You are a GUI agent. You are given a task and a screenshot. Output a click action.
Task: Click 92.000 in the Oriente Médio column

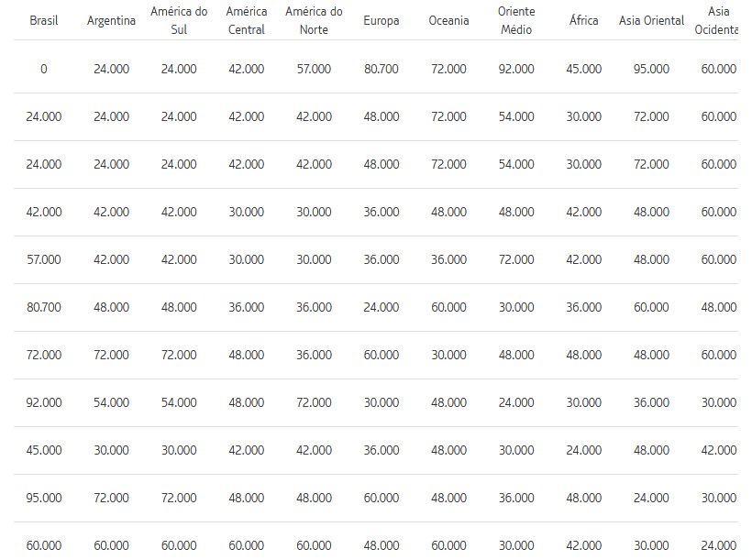pos(516,69)
